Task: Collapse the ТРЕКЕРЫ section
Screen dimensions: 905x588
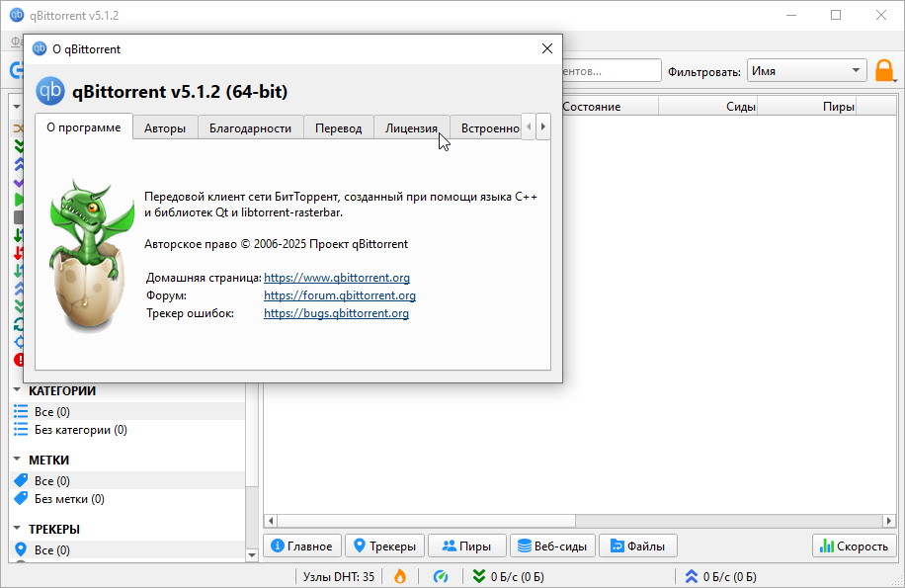Action: pos(17,529)
